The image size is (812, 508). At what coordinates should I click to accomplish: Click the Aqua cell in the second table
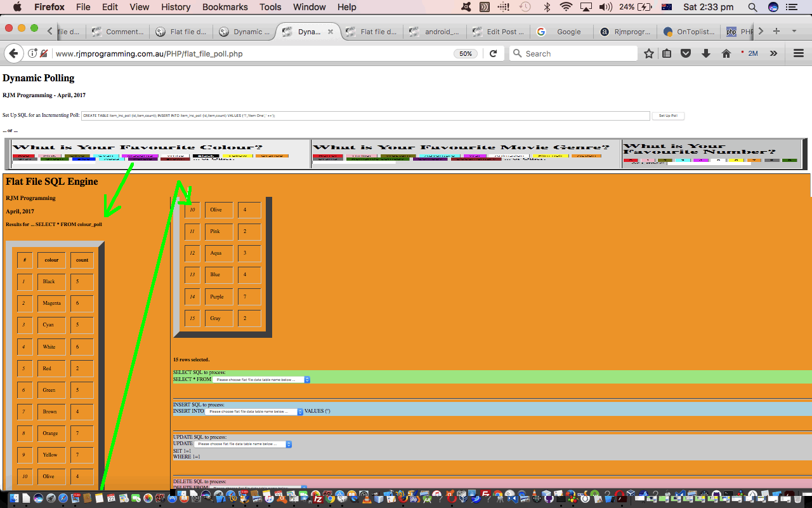click(219, 253)
